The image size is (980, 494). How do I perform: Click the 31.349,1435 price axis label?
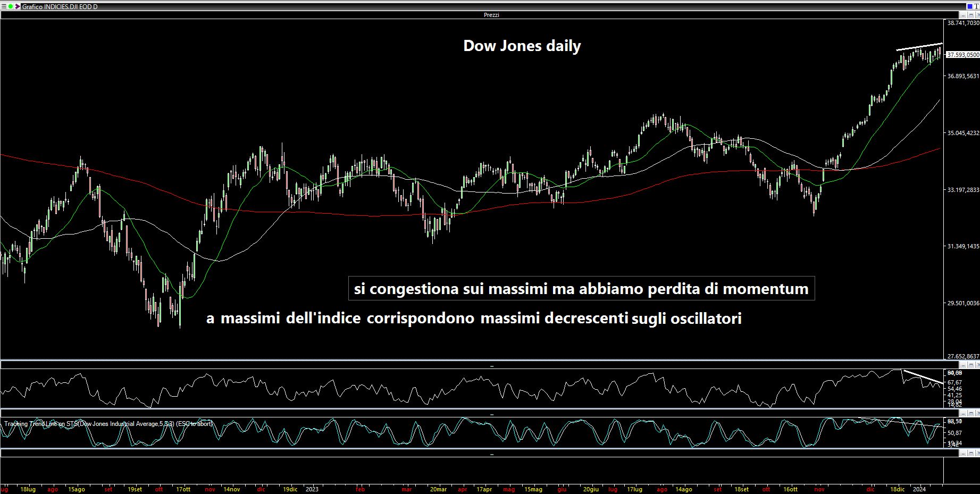tap(963, 246)
